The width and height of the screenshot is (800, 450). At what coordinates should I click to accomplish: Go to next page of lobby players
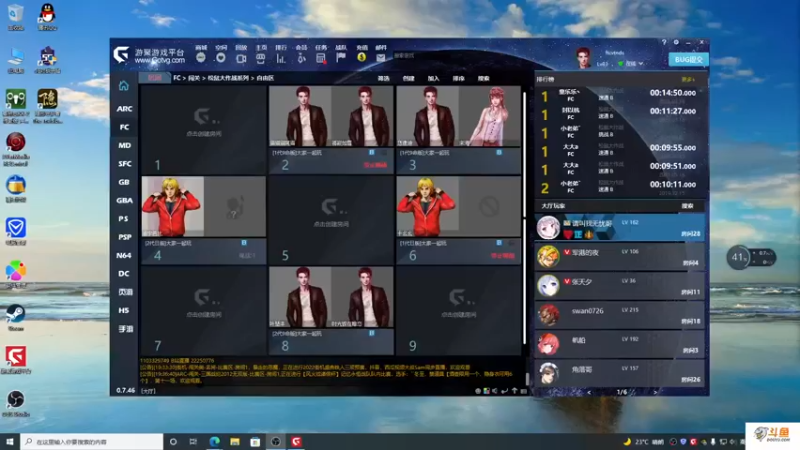click(656, 392)
